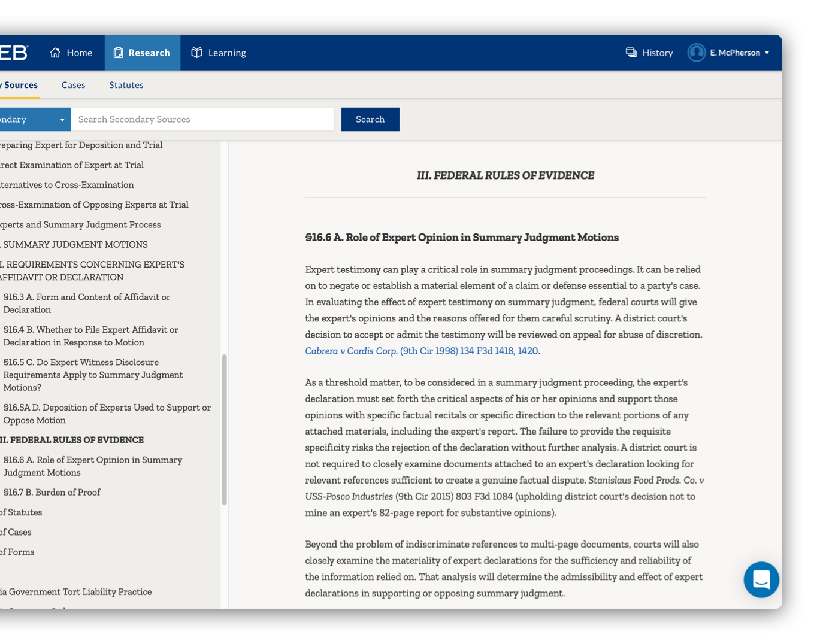Click the CEB logo
The image size is (817, 644).
tap(14, 53)
